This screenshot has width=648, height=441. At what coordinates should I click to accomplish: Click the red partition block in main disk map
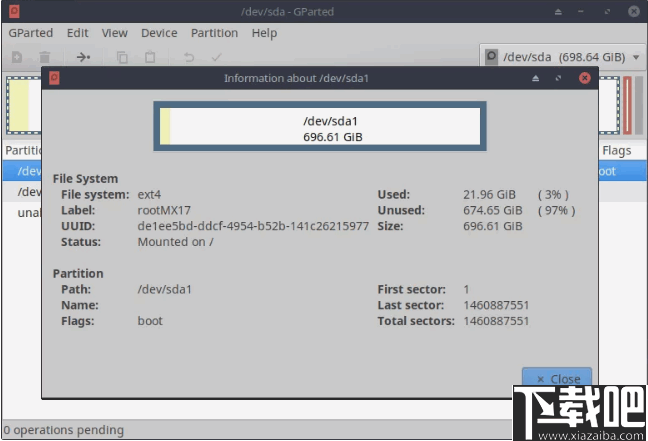[x=627, y=105]
